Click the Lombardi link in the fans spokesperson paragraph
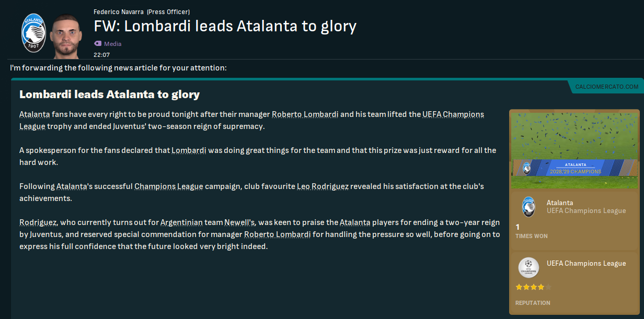 [189, 150]
